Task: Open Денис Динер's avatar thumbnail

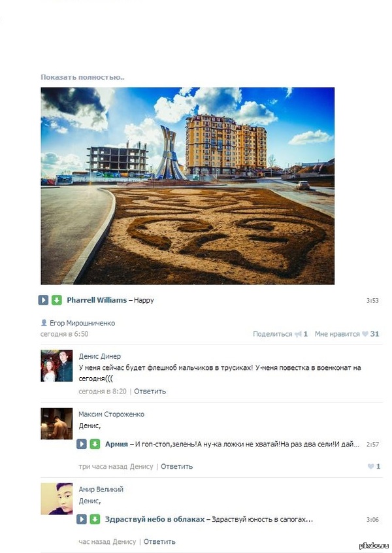Action: point(56,366)
